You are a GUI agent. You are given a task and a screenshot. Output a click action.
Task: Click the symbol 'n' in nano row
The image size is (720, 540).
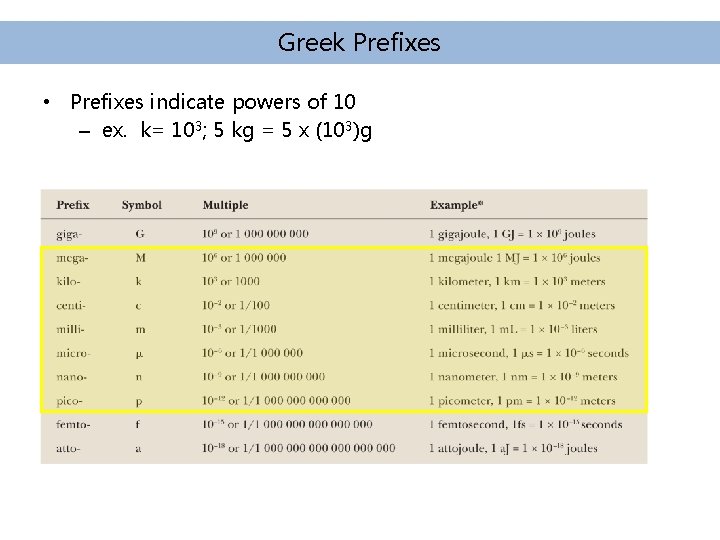139,377
